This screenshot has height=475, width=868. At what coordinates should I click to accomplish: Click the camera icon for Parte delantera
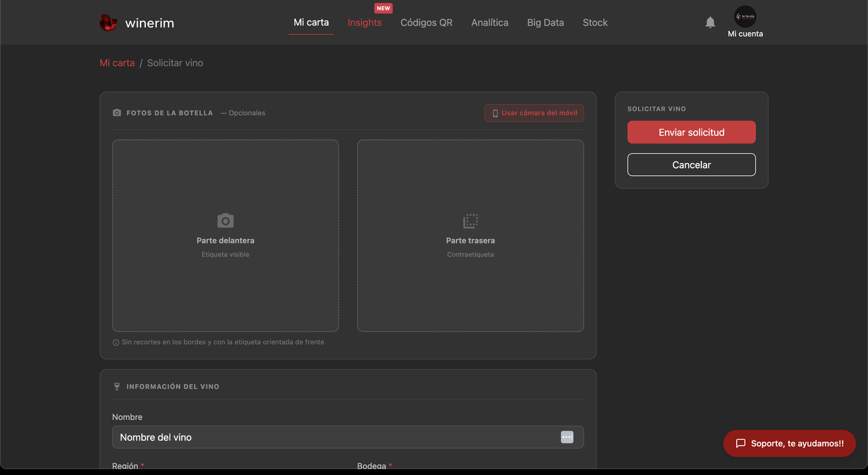(226, 220)
